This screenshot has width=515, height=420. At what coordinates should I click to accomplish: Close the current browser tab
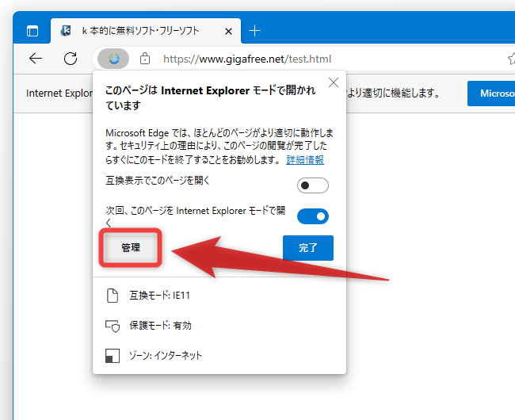coord(228,31)
